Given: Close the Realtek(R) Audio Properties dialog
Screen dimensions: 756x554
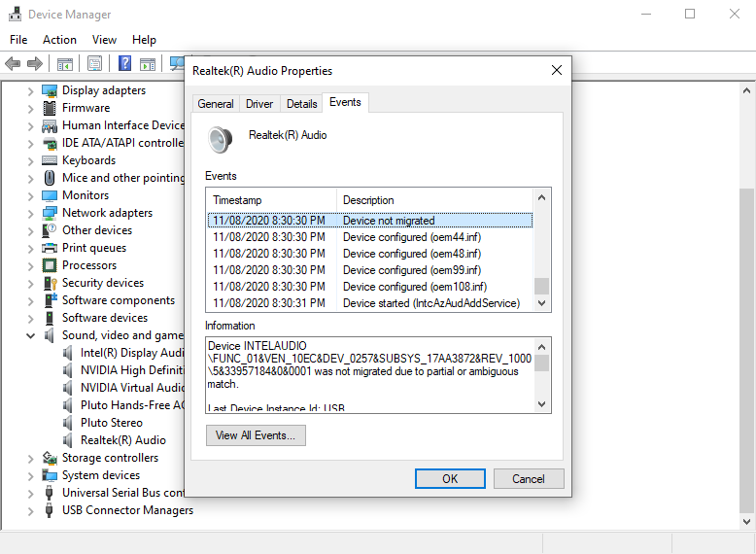Looking at the screenshot, I should tap(557, 70).
